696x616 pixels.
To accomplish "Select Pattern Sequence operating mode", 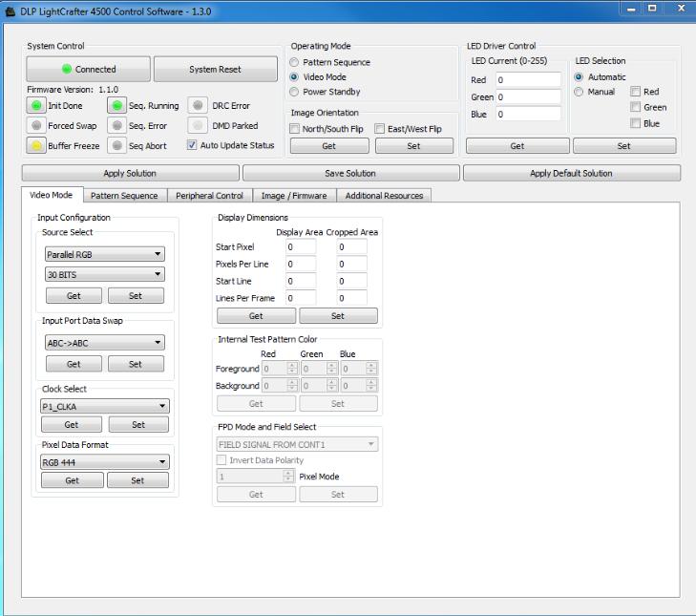I will tap(294, 62).
